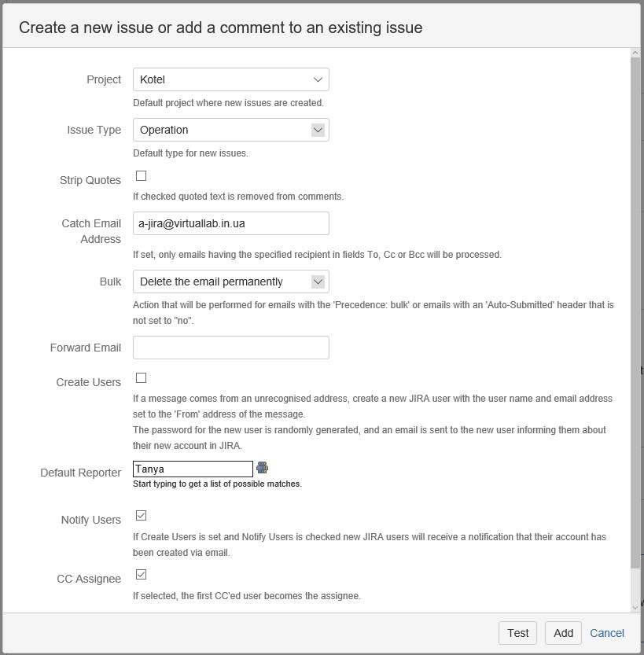Open the Project dropdown showing Kotel

231,79
